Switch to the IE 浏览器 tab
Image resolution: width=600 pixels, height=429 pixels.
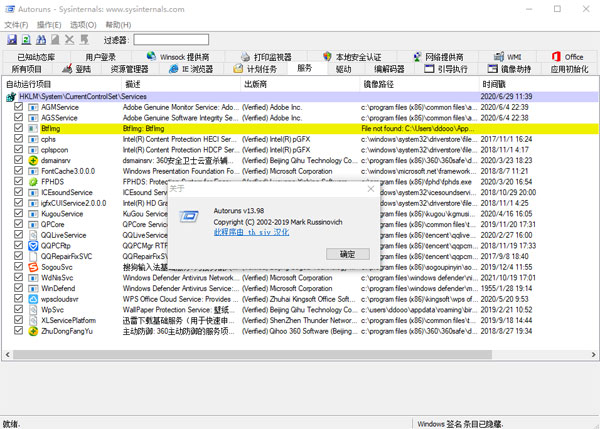pos(191,69)
